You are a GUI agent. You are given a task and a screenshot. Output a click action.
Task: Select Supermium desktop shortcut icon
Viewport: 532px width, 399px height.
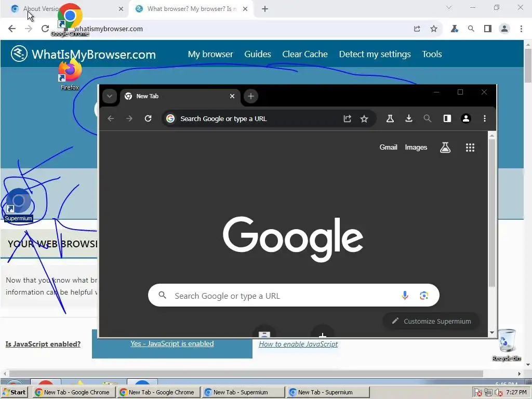18,205
